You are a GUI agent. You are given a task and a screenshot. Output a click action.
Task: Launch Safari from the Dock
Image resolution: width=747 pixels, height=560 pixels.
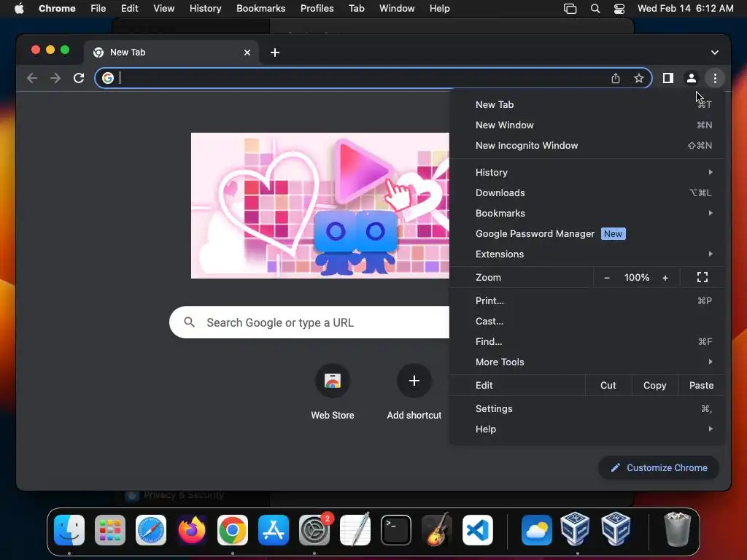click(151, 530)
